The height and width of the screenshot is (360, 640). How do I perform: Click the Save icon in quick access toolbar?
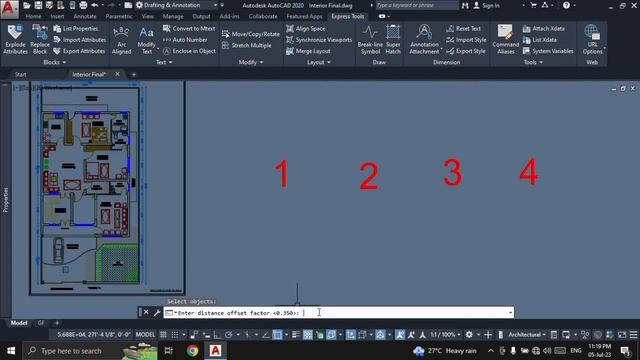(x=38, y=5)
